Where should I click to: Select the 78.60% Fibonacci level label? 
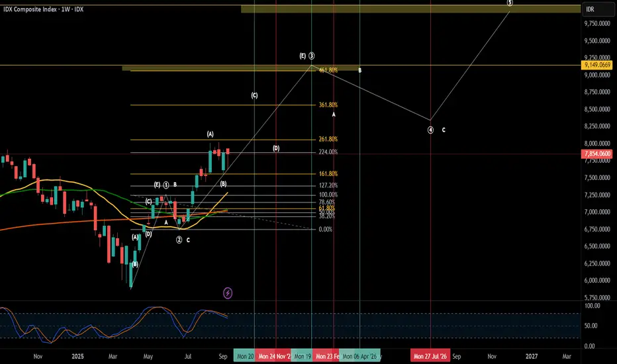327,203
